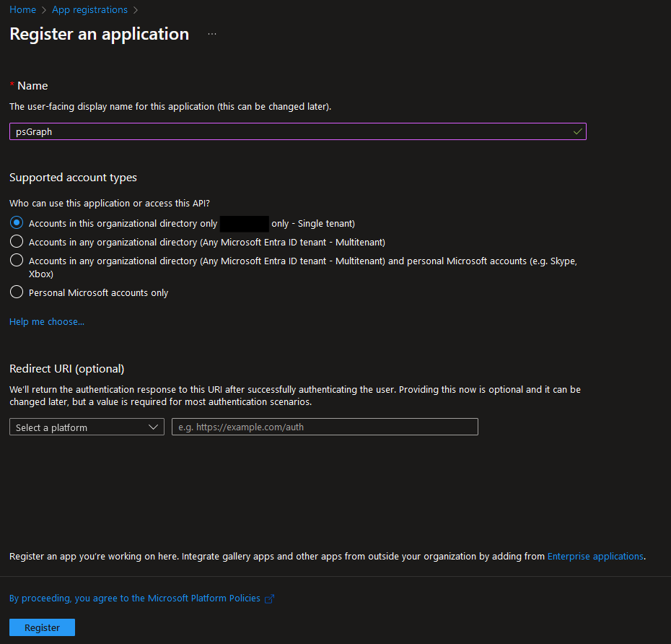Choose Personal Microsoft accounts only

pyautogui.click(x=16, y=292)
